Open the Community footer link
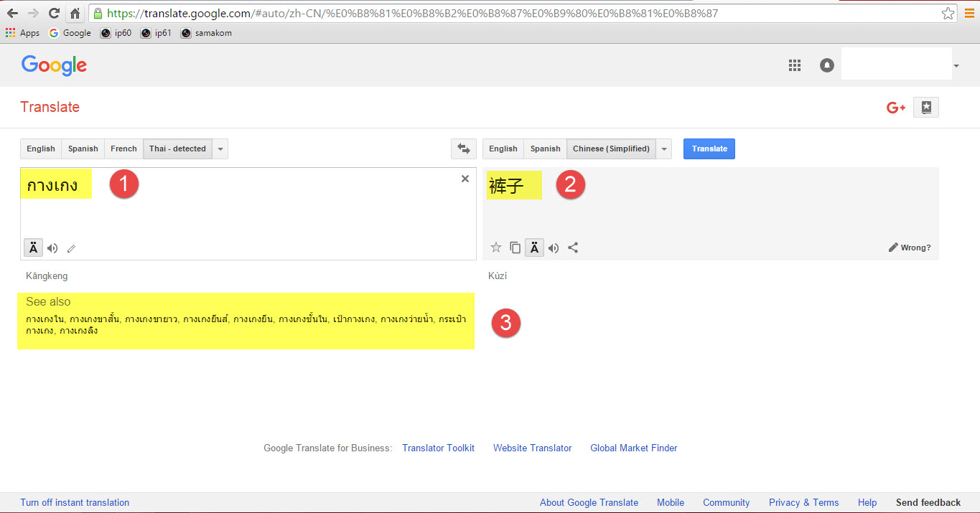The image size is (980, 513). [727, 502]
